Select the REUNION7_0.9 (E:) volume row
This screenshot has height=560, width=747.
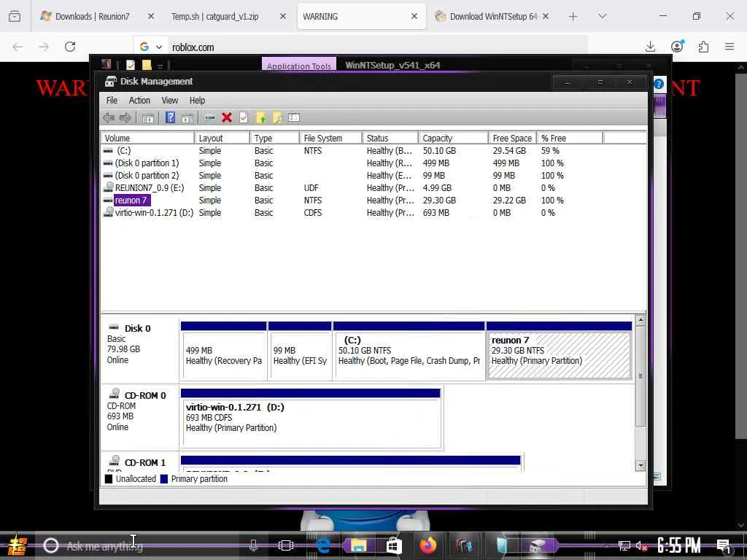tap(373, 187)
